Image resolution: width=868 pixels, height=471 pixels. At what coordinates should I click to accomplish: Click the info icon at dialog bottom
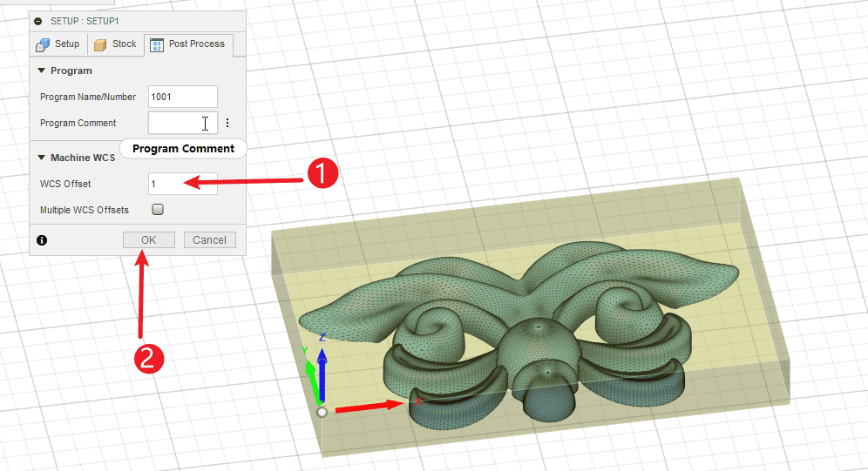42,240
